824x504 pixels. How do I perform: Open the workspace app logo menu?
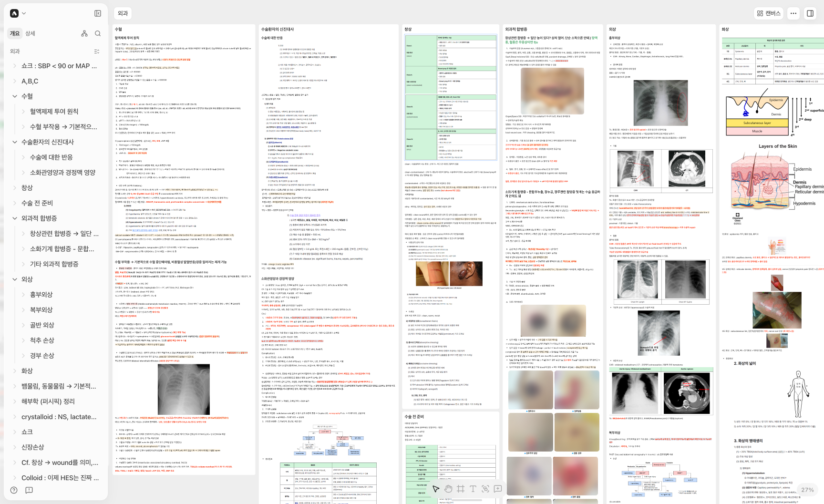click(x=14, y=13)
